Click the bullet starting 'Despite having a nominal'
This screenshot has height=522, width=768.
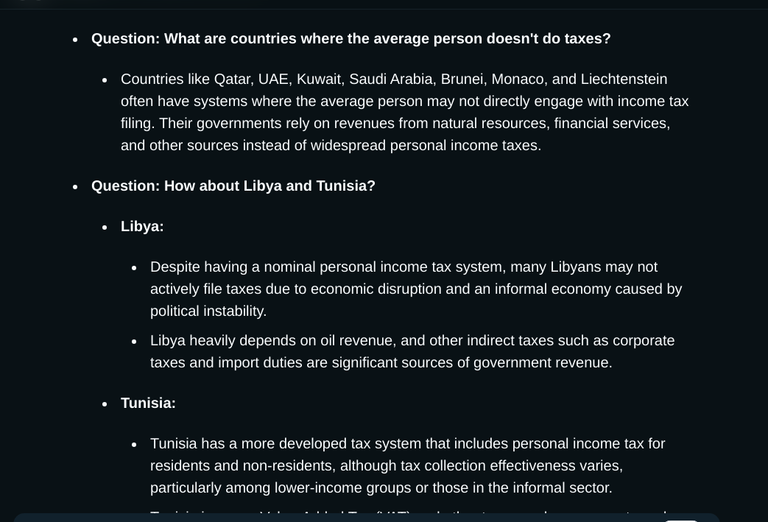(x=416, y=289)
